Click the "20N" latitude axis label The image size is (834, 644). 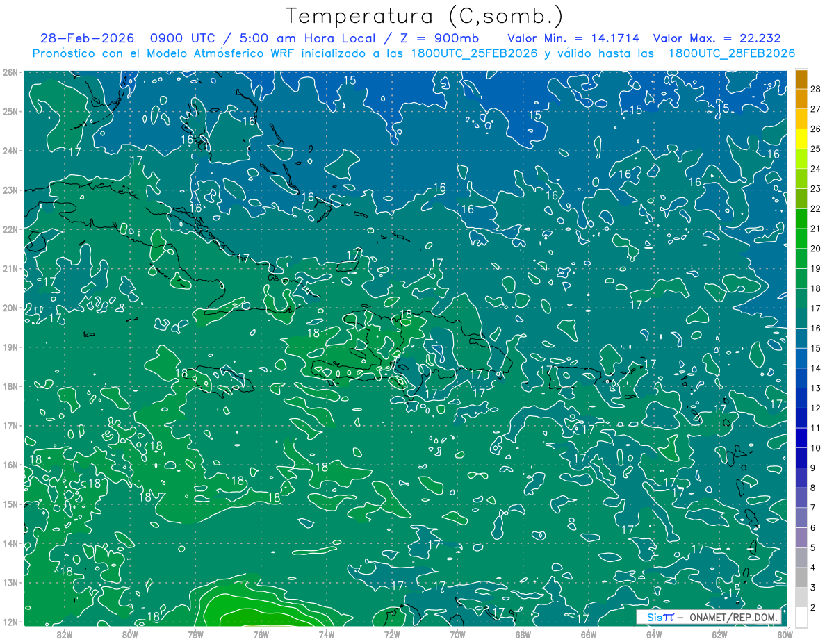tap(10, 308)
